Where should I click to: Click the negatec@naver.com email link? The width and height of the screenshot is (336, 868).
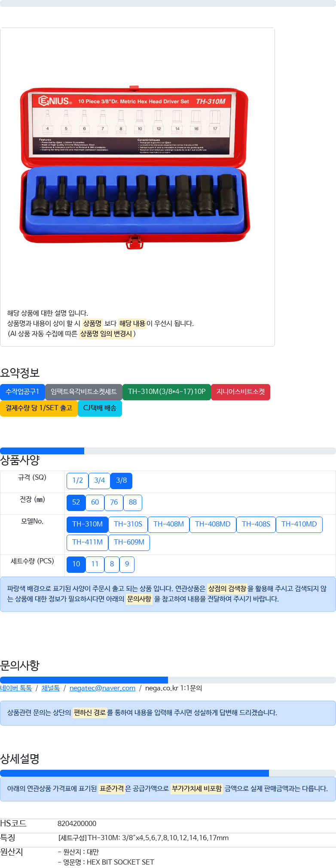tap(102, 688)
